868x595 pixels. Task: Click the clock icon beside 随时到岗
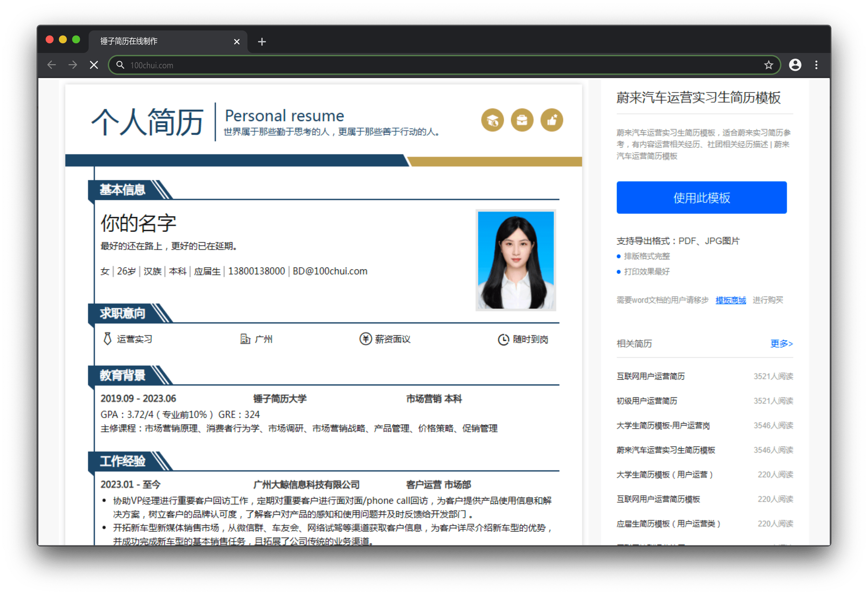[x=503, y=339]
